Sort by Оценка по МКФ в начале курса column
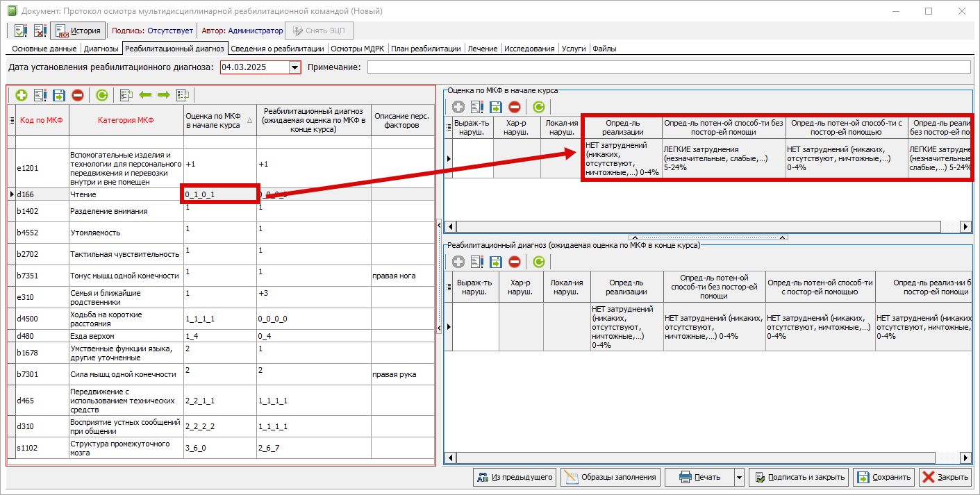Screen dimensions: 980x495 point(219,121)
